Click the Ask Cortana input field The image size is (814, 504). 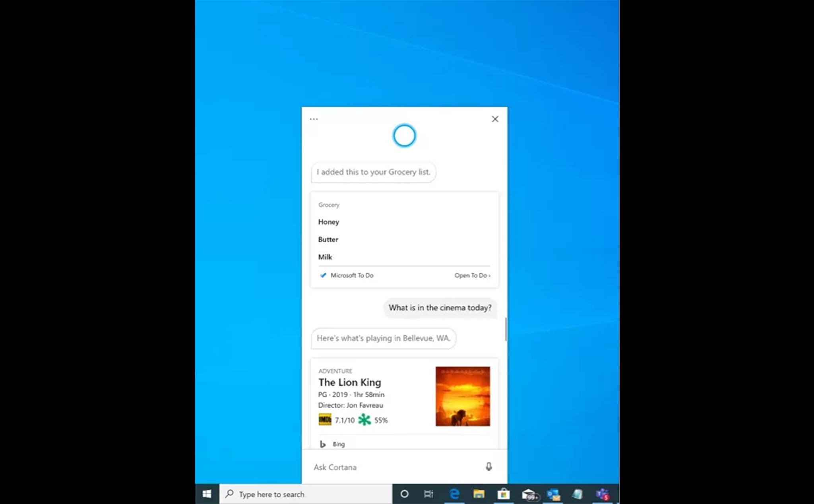point(404,467)
